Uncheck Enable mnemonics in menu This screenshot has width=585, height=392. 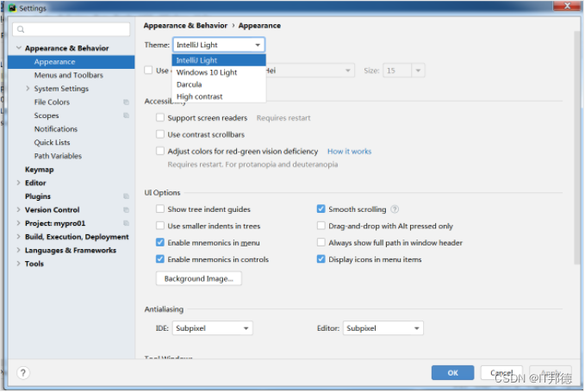(160, 243)
